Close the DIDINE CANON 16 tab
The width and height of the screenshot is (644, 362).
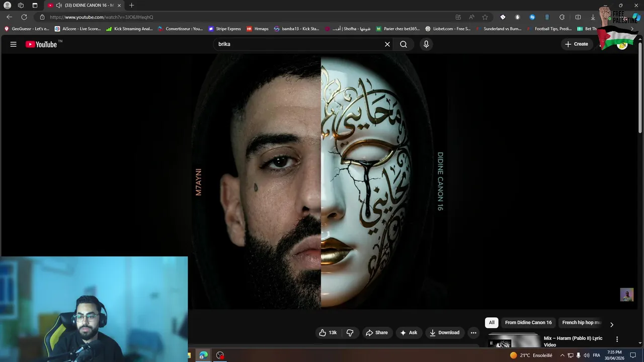(x=119, y=5)
